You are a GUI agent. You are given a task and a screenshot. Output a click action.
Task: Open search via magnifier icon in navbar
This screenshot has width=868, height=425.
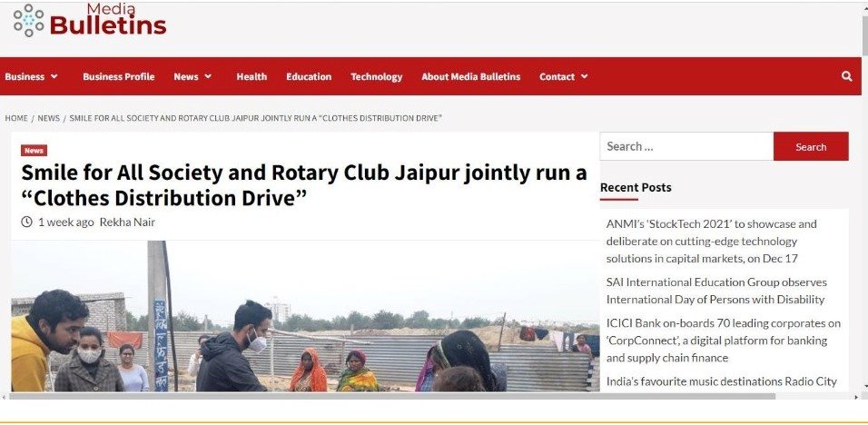846,77
